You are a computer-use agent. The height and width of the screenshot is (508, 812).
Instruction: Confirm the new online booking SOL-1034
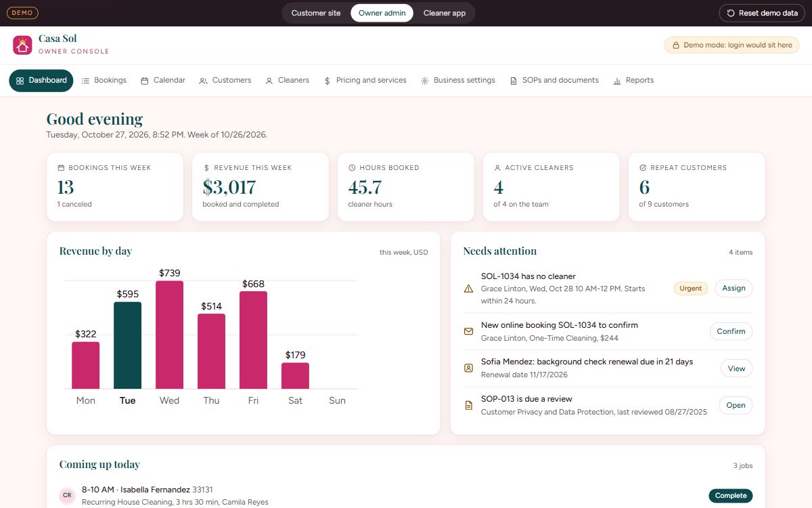tap(731, 331)
